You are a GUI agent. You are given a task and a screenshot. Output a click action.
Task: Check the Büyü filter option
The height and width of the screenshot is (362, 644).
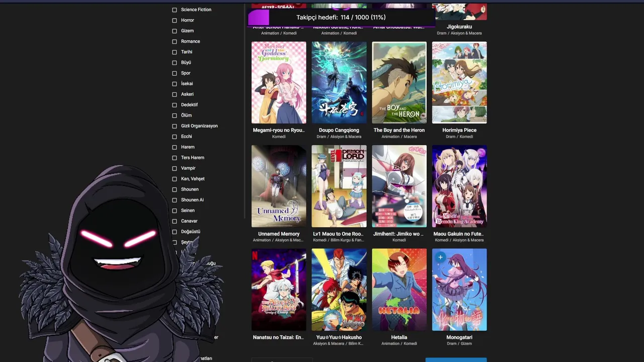(x=175, y=62)
